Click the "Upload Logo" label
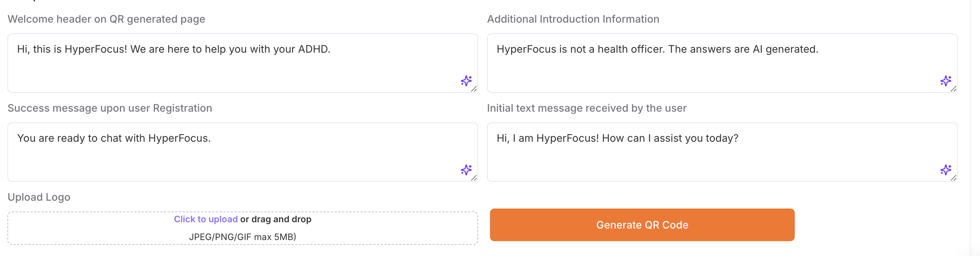 39,197
